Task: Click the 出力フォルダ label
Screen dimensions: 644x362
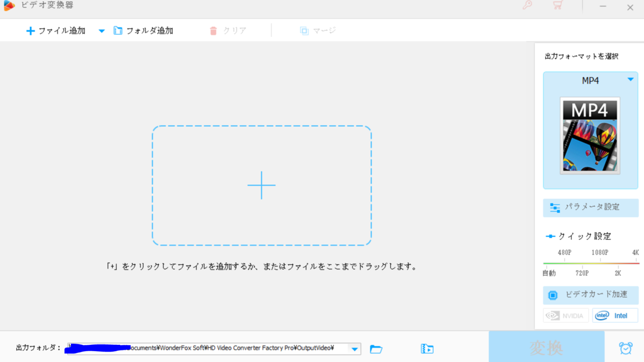Action: (x=38, y=348)
